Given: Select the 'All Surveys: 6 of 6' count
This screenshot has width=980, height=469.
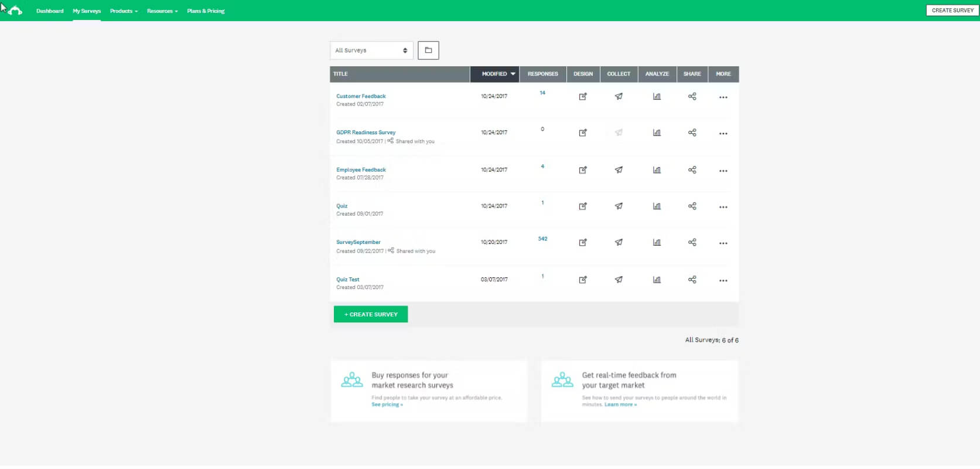Looking at the screenshot, I should [712, 340].
